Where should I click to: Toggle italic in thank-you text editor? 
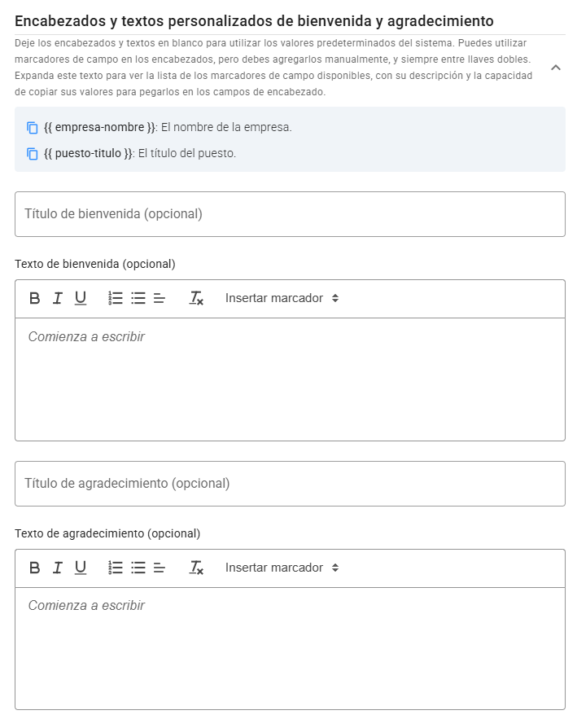57,568
